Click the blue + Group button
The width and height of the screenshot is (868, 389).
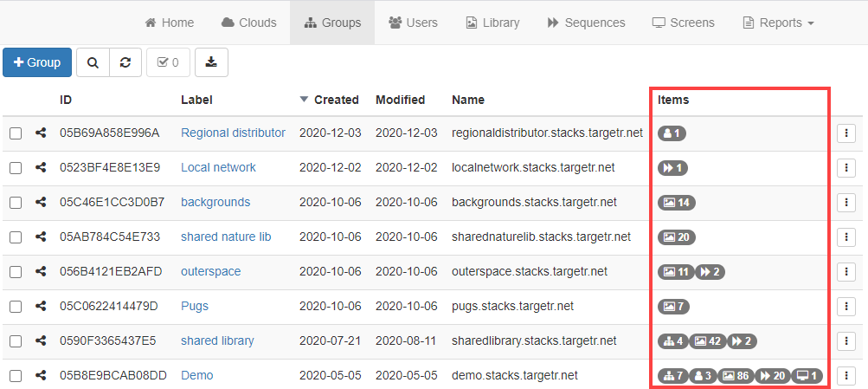pos(37,62)
